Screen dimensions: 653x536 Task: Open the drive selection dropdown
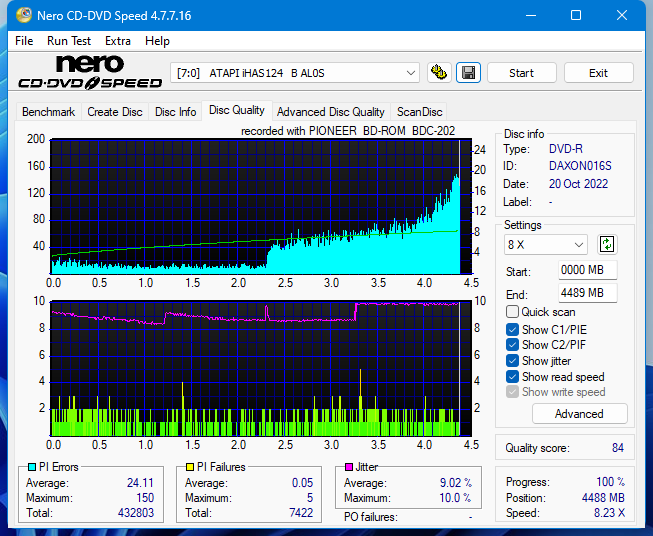(x=295, y=73)
